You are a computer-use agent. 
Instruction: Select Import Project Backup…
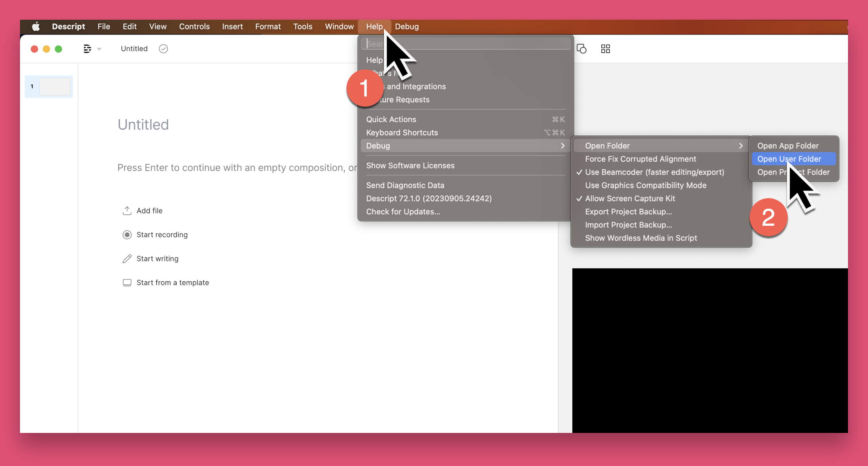pyautogui.click(x=661, y=225)
